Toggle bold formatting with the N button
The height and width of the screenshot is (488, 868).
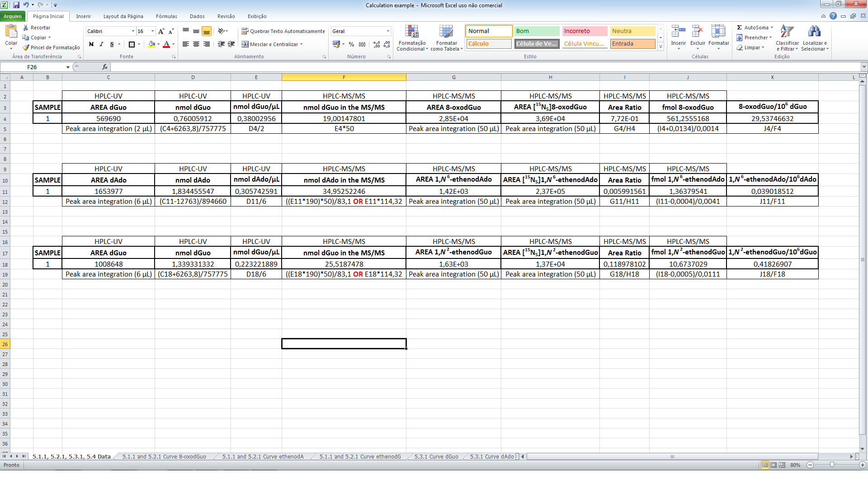coord(91,44)
